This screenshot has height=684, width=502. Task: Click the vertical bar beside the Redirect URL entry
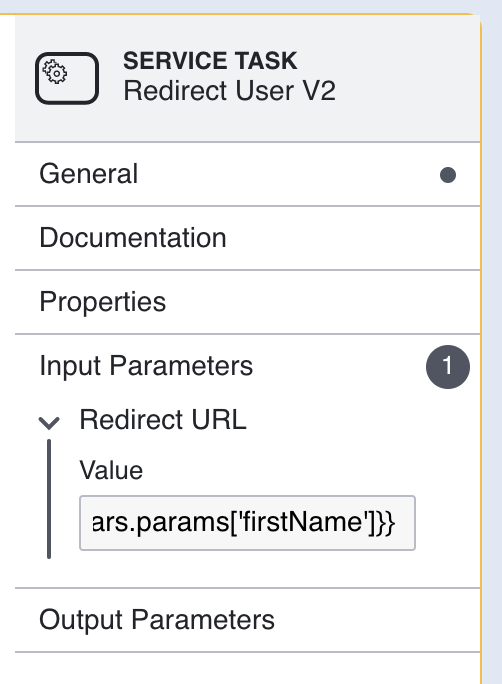[x=49, y=499]
